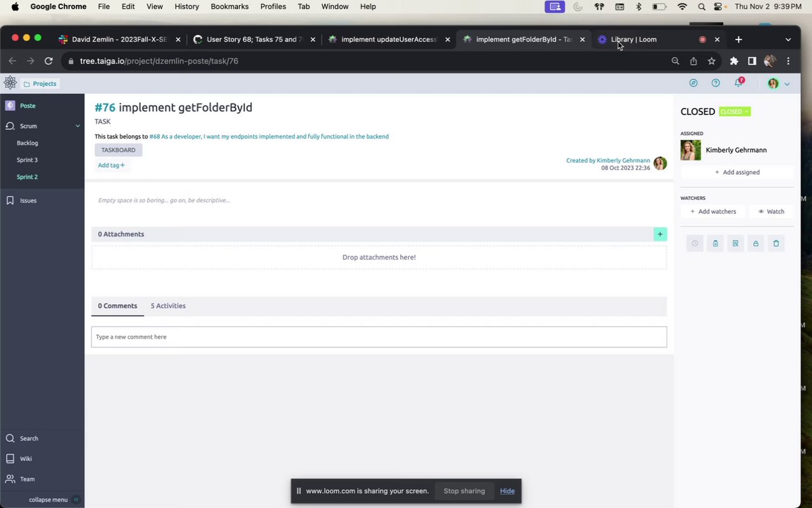This screenshot has height=508, width=812.
Task: Click the Search item in sidebar
Action: pos(29,438)
